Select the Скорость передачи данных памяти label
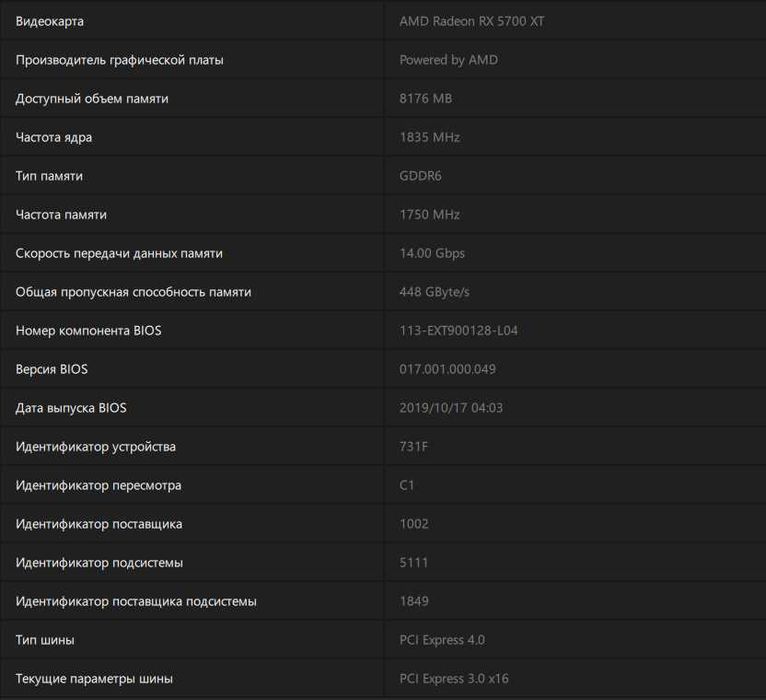The width and height of the screenshot is (766, 700). (x=119, y=253)
